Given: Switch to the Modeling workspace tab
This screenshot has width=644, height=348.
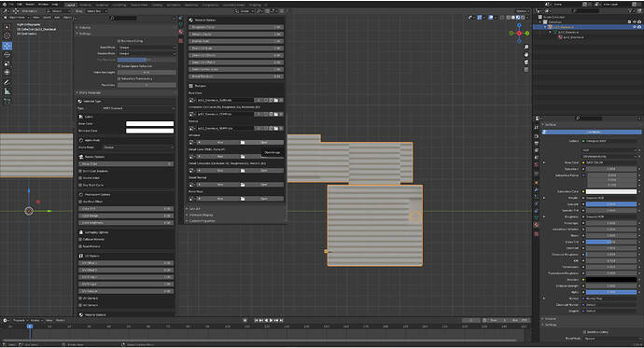Looking at the screenshot, I should (86, 5).
